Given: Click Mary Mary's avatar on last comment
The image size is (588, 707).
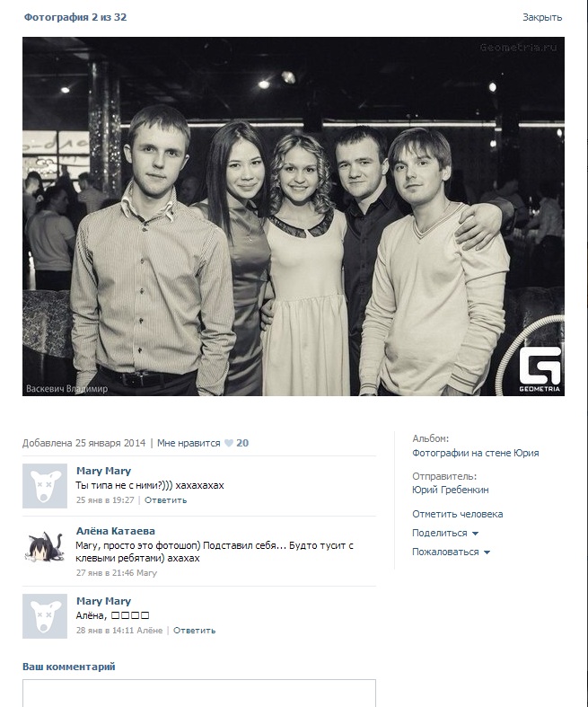Looking at the screenshot, I should tap(45, 616).
